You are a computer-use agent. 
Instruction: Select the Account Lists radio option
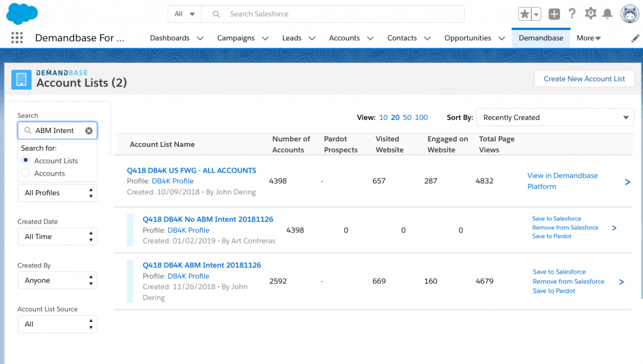(26, 161)
